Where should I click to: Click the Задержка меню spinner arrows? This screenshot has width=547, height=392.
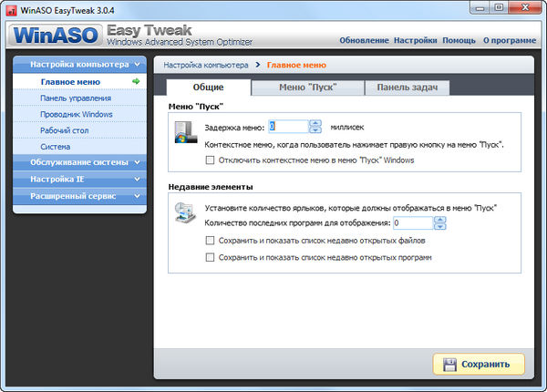coord(315,127)
